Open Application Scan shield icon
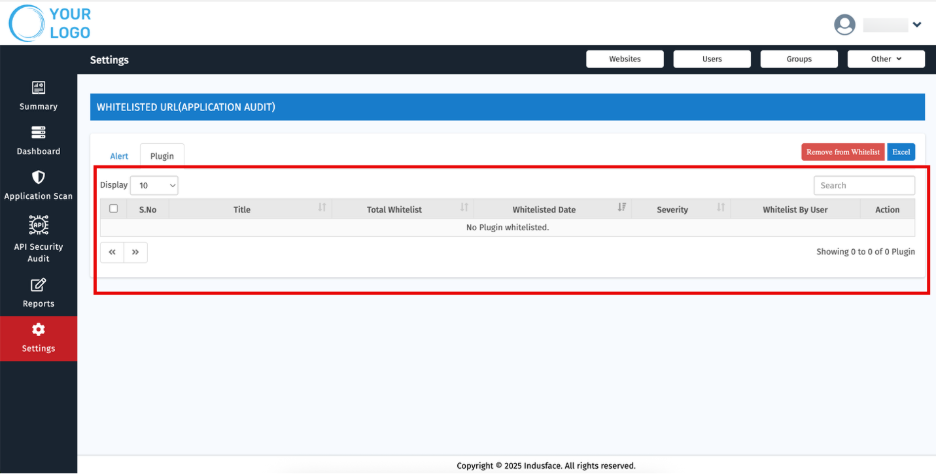This screenshot has width=936, height=474. click(38, 177)
